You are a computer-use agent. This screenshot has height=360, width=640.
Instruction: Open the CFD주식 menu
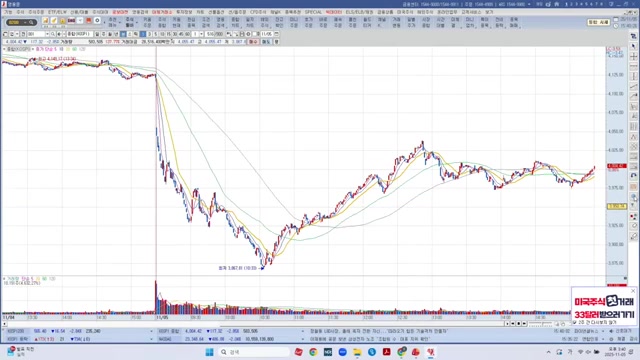258,12
